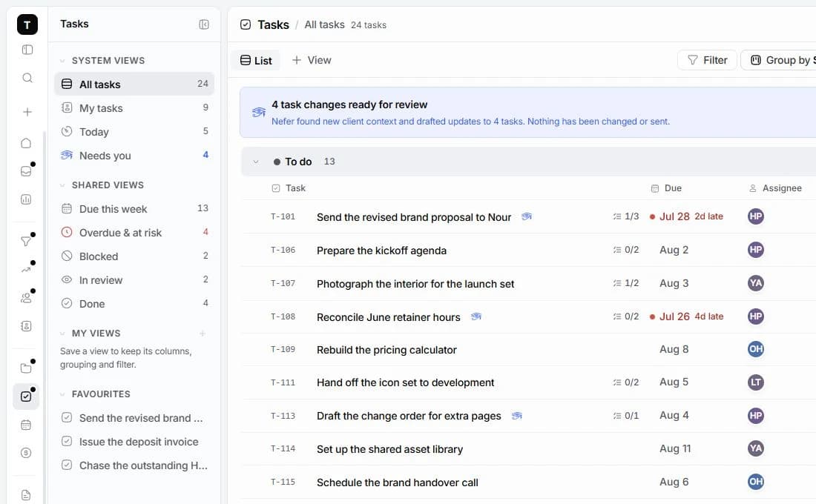Viewport: 816px width, 504px height.
Task: Click the plus create icon in left rail
Action: tap(27, 112)
